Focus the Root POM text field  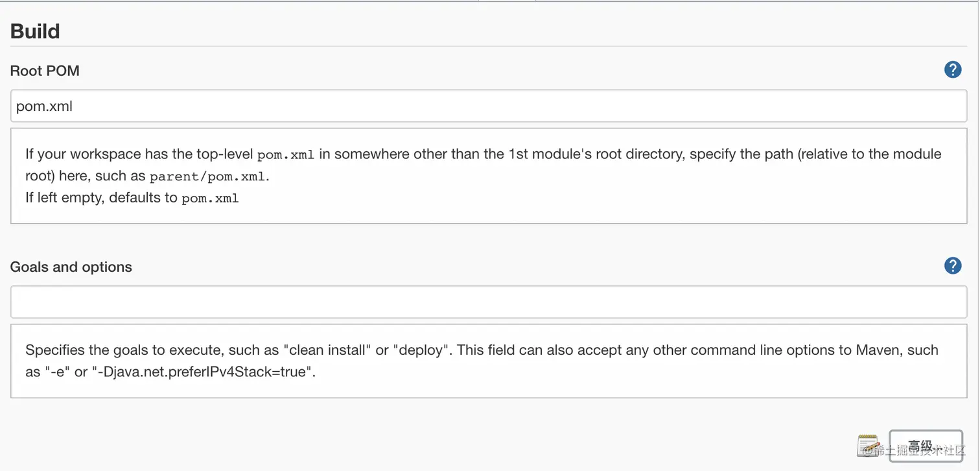pos(259,106)
